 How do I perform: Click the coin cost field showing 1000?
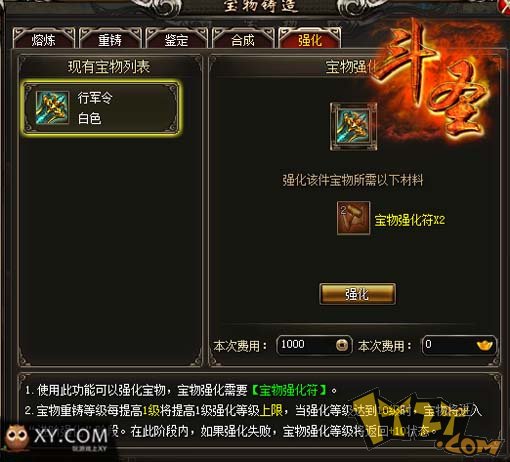point(314,345)
